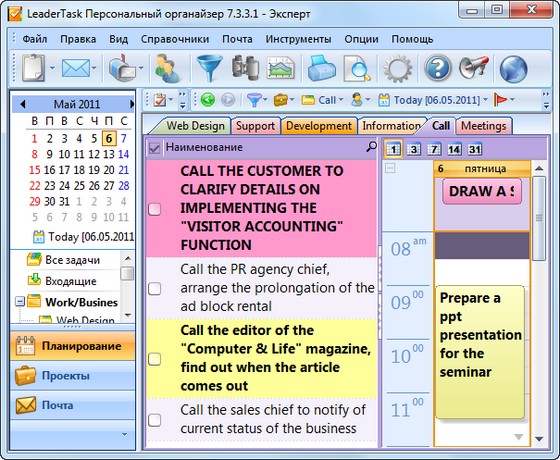Open the Инструменты menu
This screenshot has width=560, height=460.
[298, 39]
